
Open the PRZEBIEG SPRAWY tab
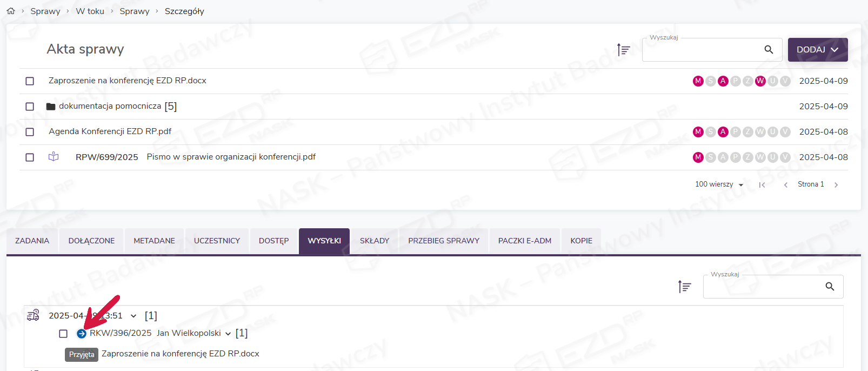(443, 241)
